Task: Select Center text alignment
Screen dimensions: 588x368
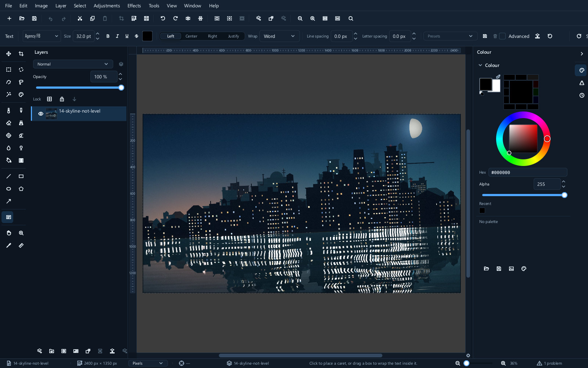Action: [191, 36]
